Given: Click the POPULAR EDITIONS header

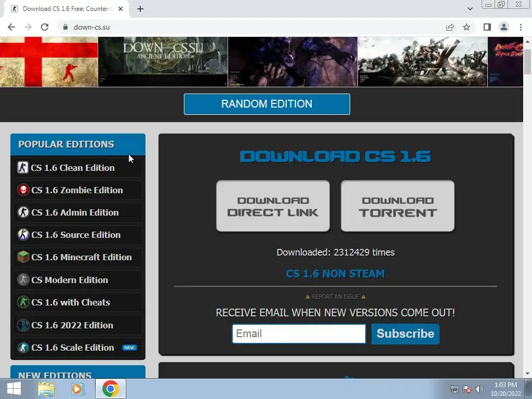Looking at the screenshot, I should click(x=78, y=144).
